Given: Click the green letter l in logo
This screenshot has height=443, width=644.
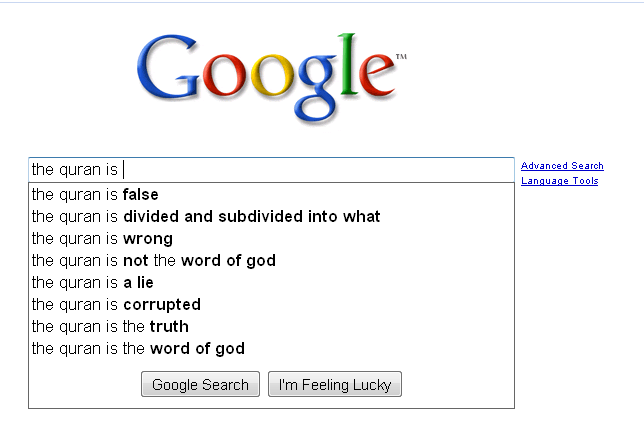Looking at the screenshot, I should click(348, 64).
